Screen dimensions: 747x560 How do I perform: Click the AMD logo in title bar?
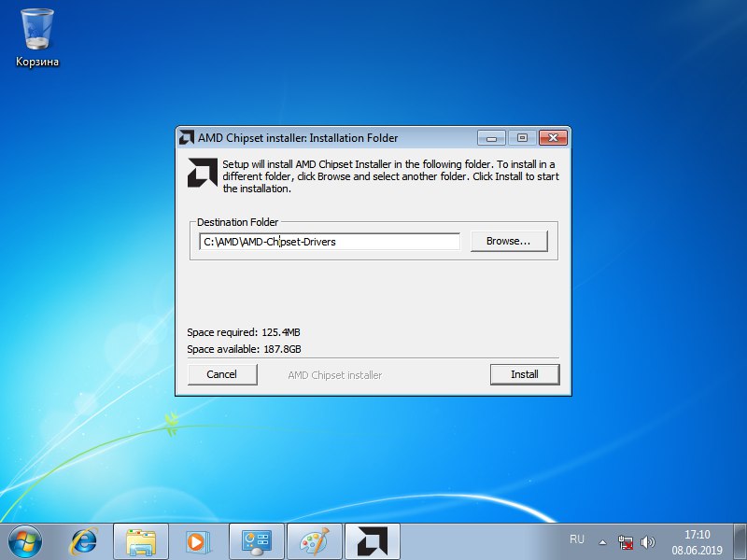pos(187,137)
